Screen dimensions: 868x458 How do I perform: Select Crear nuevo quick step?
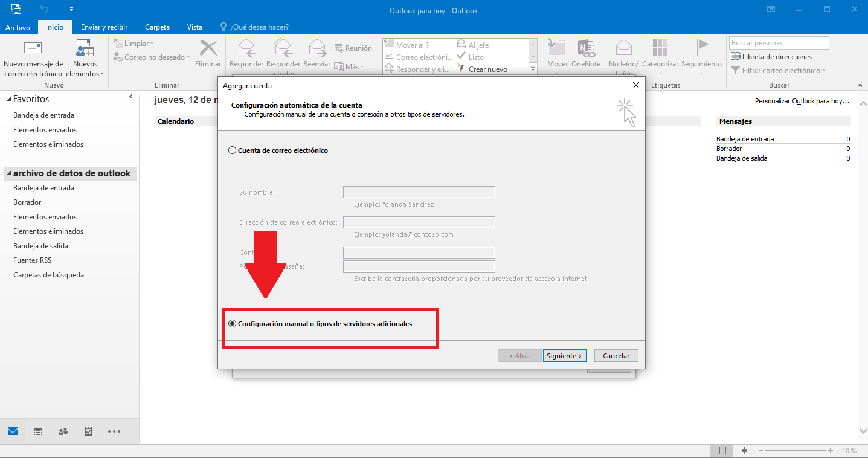click(482, 69)
